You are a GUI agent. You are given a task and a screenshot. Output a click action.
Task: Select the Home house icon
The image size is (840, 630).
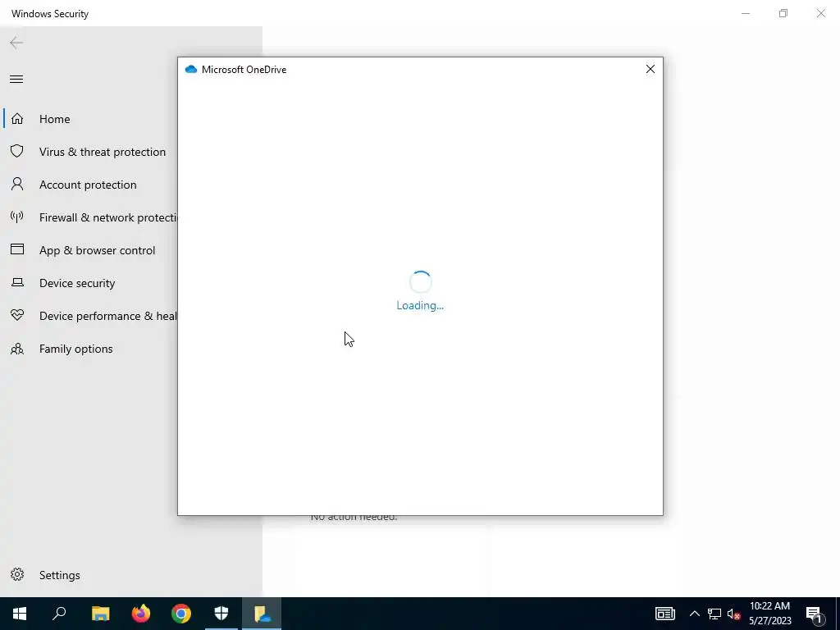17,118
